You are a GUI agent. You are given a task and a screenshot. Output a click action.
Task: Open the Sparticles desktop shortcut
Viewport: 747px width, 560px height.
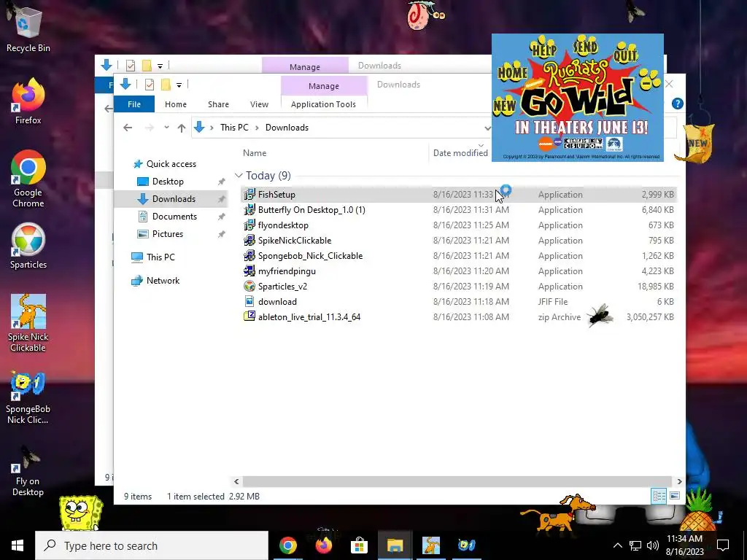click(x=28, y=246)
